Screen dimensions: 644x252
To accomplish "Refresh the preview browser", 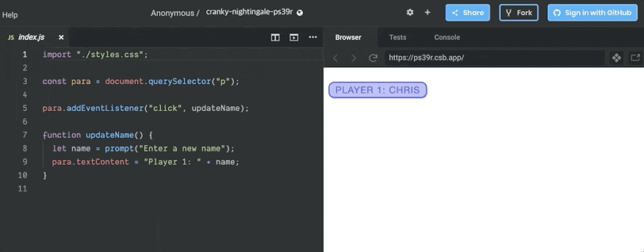I will pyautogui.click(x=373, y=58).
